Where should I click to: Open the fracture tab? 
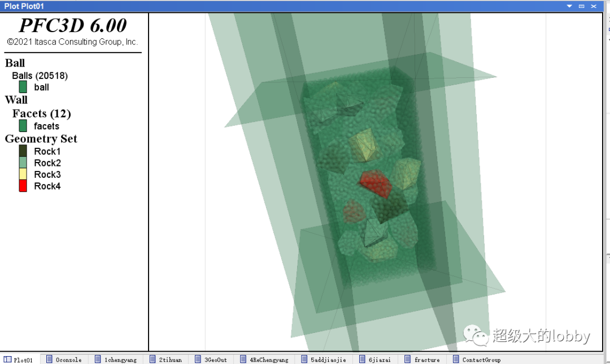(422, 359)
